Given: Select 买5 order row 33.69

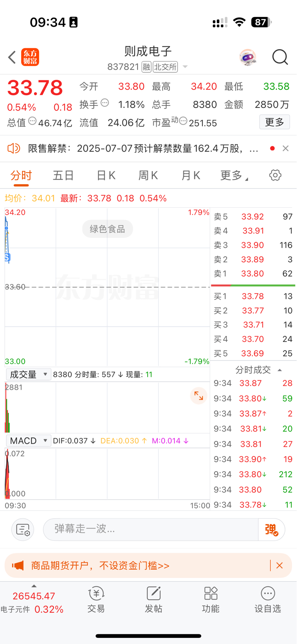Looking at the screenshot, I should coord(253,354).
